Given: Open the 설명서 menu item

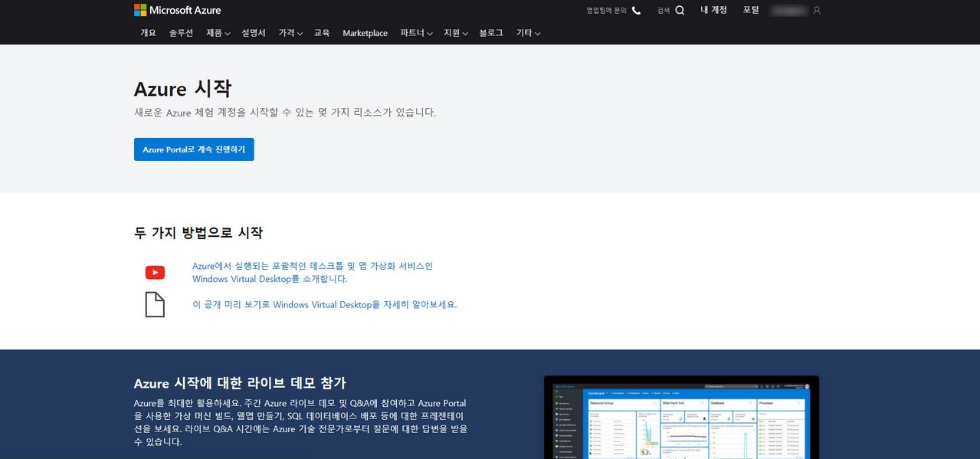Looking at the screenshot, I should coord(254,33).
